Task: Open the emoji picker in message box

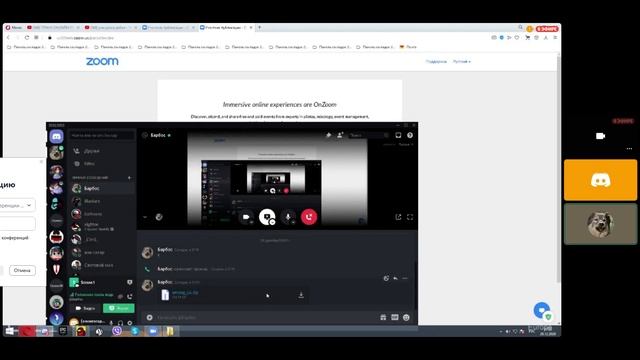Action: 406,317
